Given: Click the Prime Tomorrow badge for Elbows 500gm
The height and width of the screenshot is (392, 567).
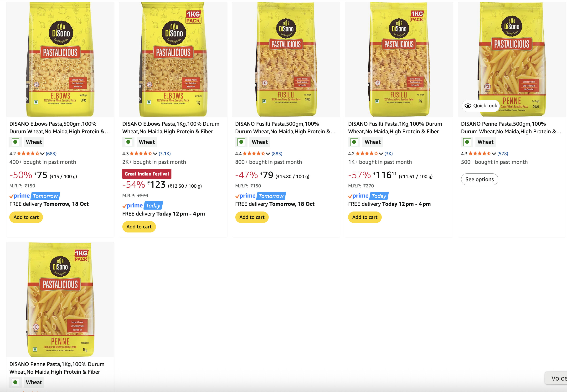Looking at the screenshot, I should click(x=35, y=196).
